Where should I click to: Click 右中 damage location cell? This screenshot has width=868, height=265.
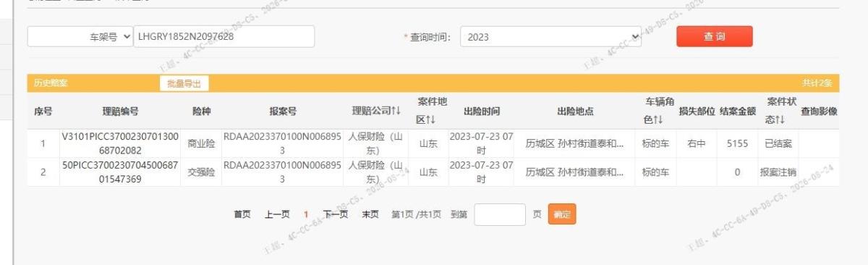tap(697, 143)
